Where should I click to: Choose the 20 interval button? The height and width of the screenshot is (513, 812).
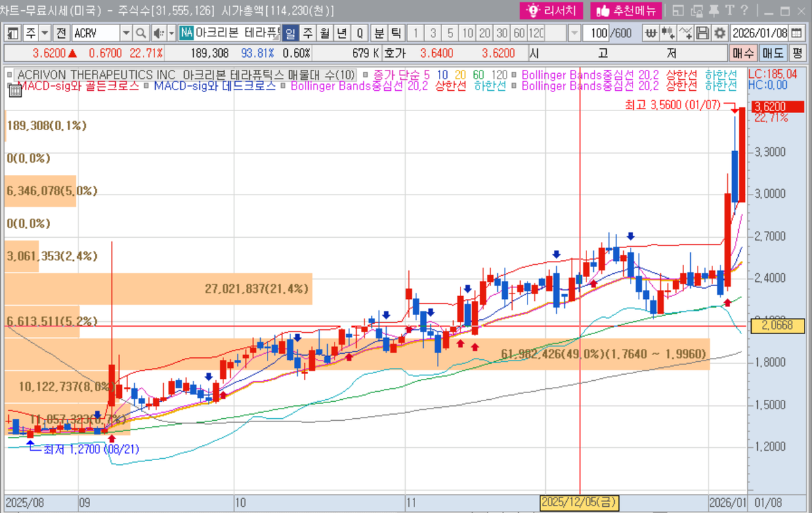pos(485,34)
